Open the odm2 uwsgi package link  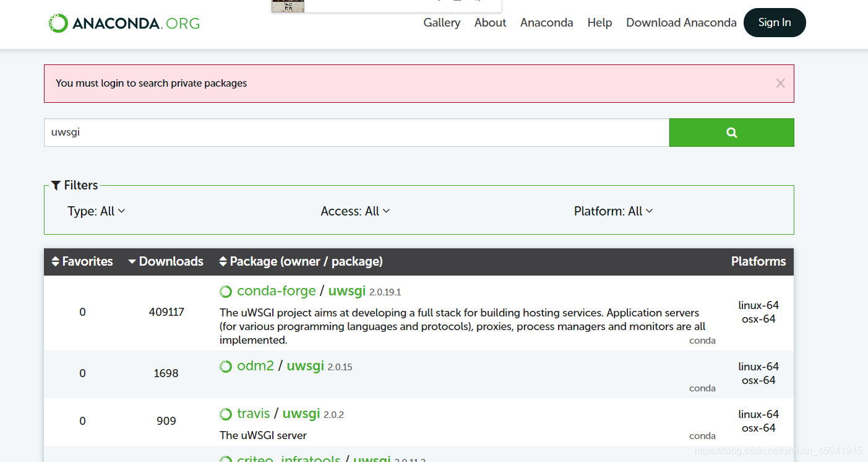306,366
